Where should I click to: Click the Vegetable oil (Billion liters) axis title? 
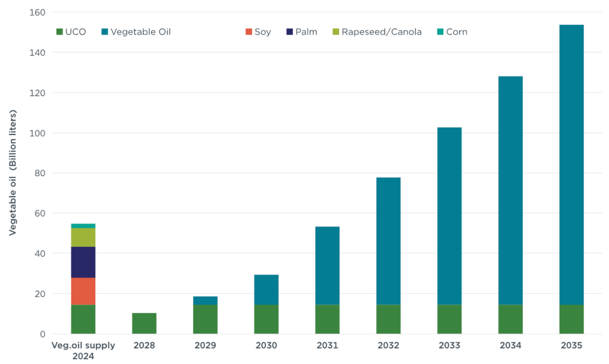click(x=12, y=172)
